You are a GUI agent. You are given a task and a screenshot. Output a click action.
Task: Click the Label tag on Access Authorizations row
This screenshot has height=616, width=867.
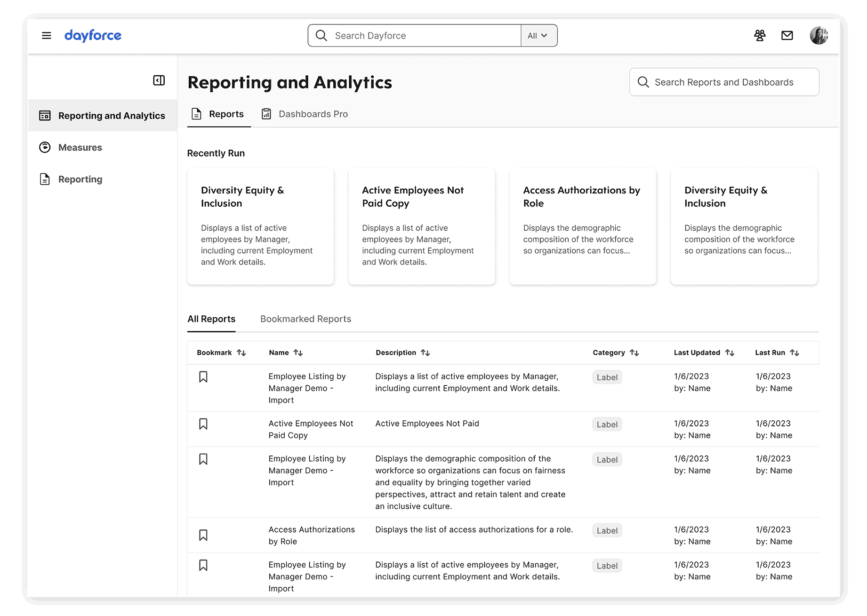click(x=607, y=531)
